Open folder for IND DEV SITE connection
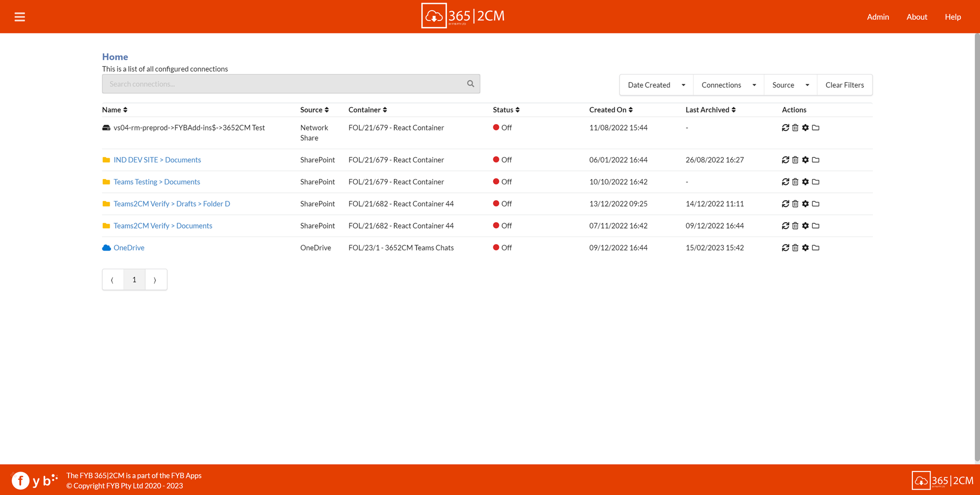 815,160
